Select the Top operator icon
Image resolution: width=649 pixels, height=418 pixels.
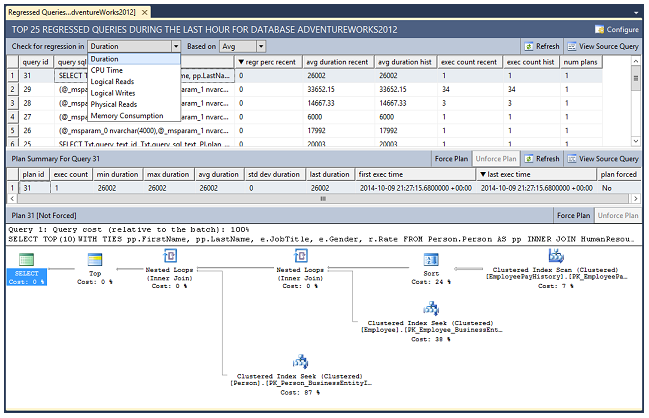[95, 259]
